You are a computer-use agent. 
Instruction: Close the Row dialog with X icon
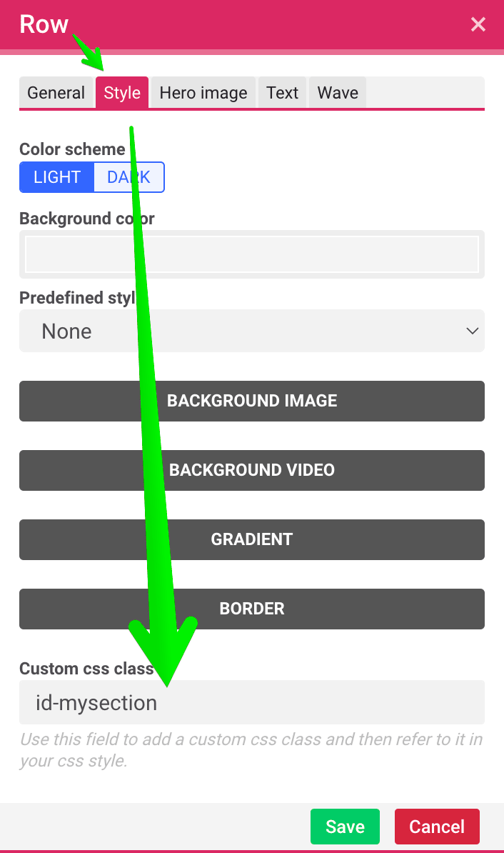[x=478, y=24]
